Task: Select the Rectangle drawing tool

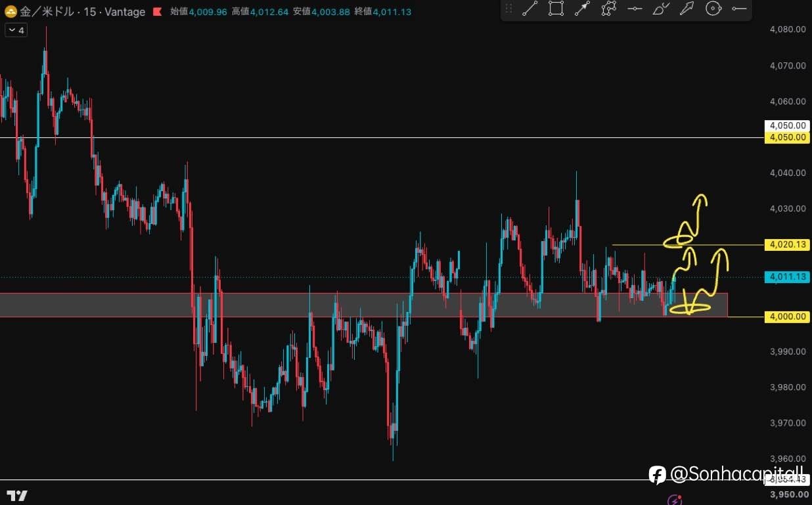Action: click(x=556, y=9)
